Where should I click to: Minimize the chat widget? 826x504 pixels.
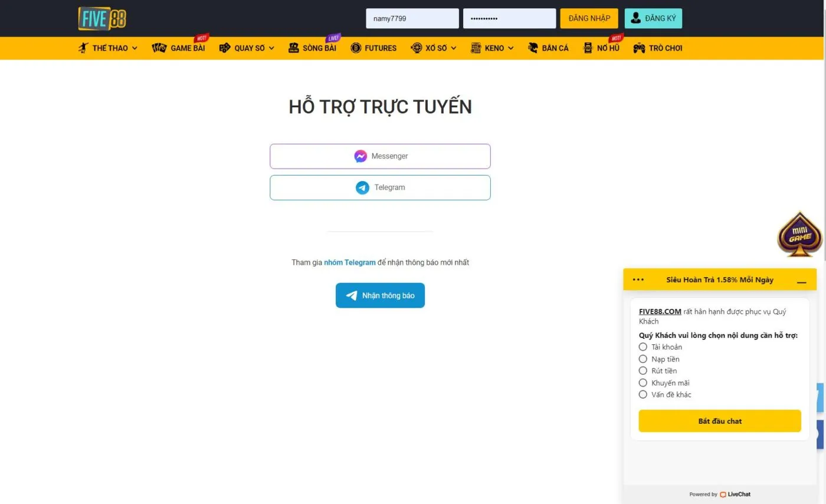pos(801,282)
